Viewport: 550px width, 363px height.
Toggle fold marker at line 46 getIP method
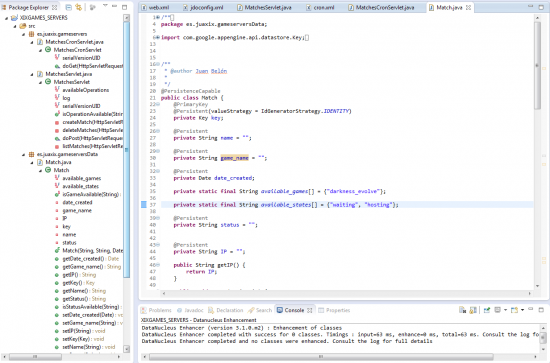pyautogui.click(x=158, y=265)
